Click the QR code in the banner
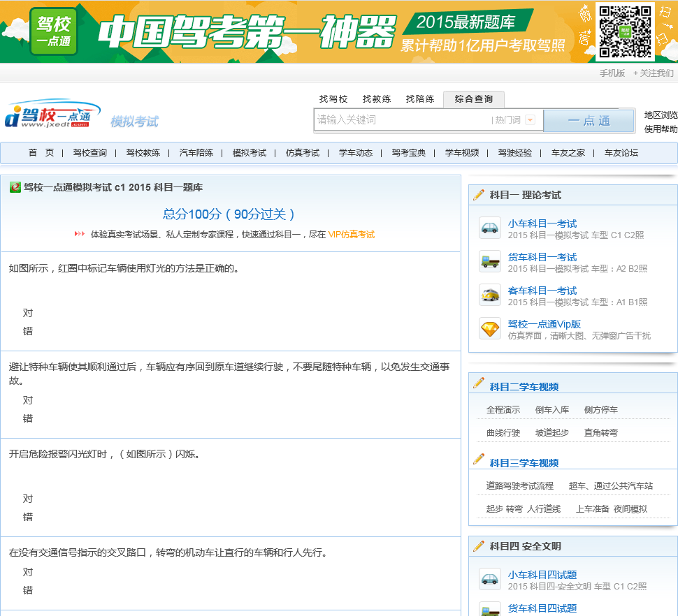This screenshot has height=616, width=678. (625, 31)
